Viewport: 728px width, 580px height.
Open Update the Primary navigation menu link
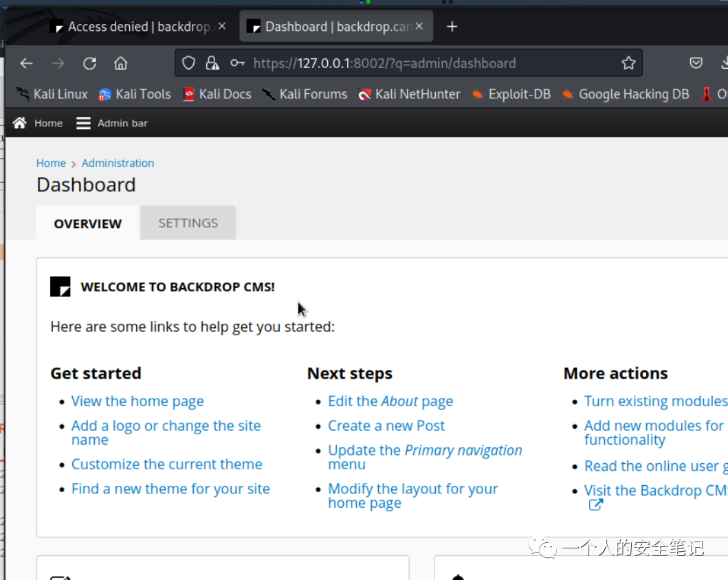tap(425, 457)
